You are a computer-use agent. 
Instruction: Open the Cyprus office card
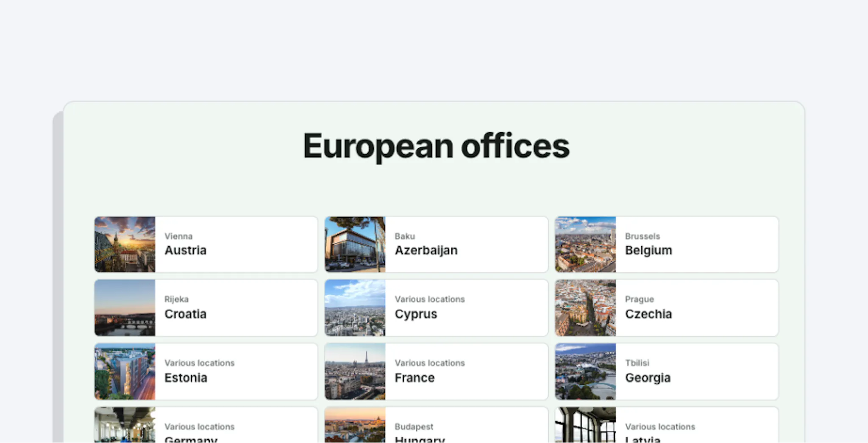[x=436, y=308]
